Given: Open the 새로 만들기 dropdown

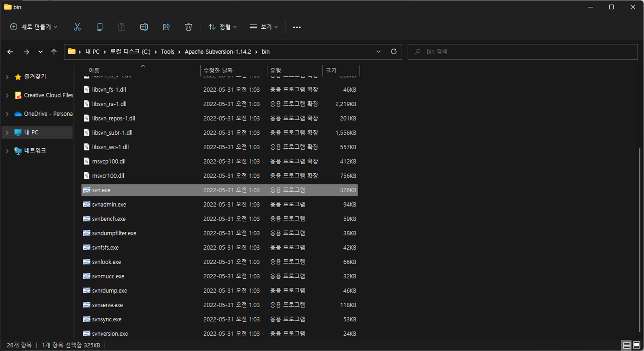Looking at the screenshot, I should [x=34, y=27].
